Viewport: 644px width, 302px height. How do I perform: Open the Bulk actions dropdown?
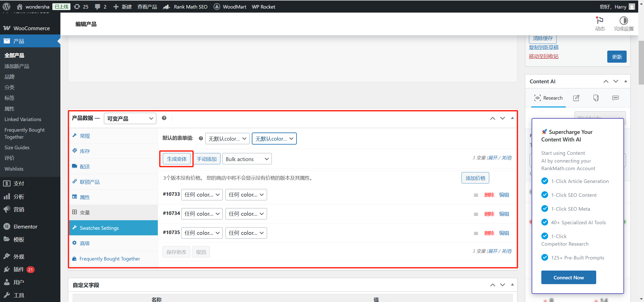247,159
